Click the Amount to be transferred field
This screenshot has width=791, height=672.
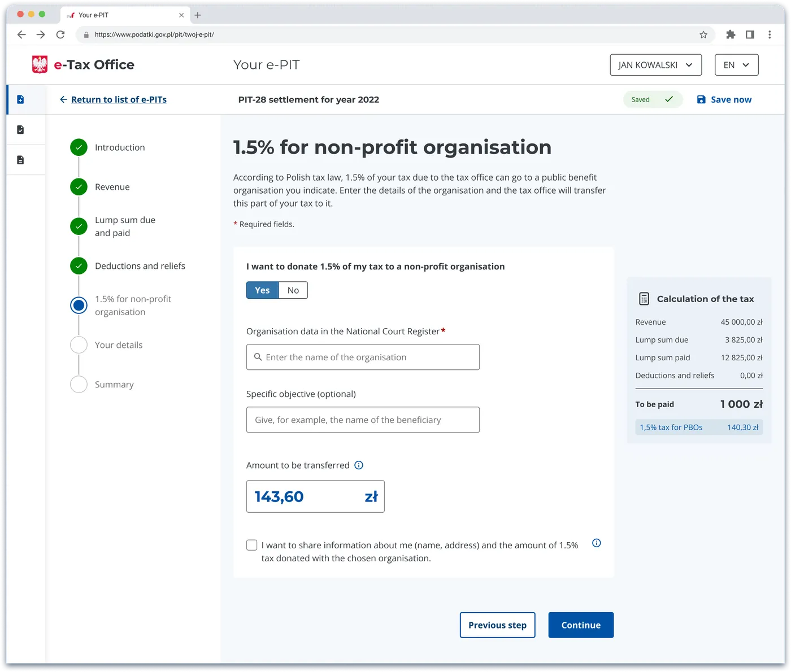pos(315,496)
